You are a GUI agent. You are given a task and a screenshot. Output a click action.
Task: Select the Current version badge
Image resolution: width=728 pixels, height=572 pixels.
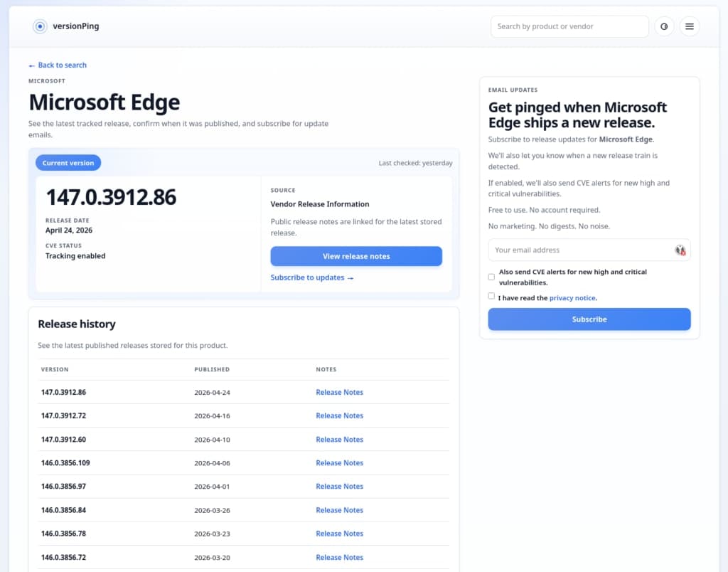pyautogui.click(x=68, y=163)
